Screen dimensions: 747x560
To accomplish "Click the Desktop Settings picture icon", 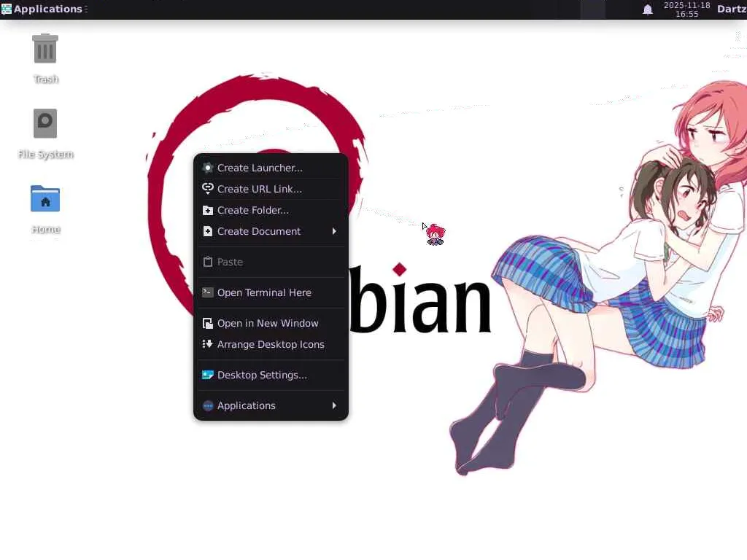I will pos(208,375).
